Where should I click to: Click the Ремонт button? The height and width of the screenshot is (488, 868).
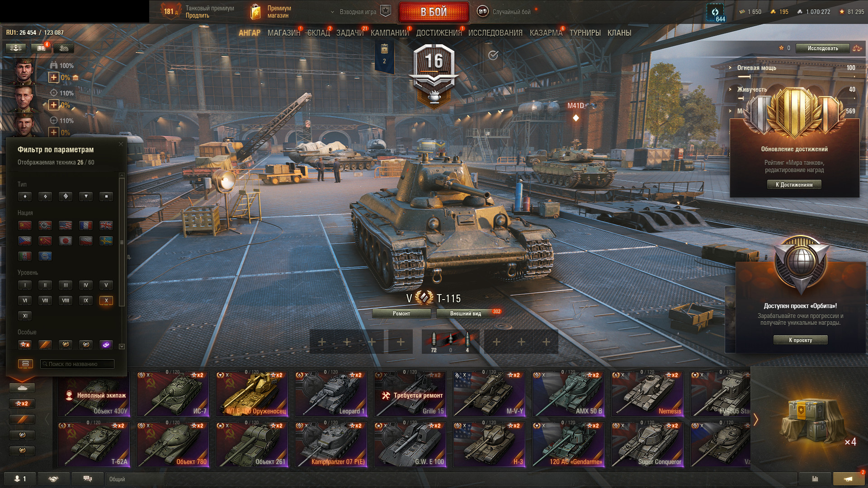(x=401, y=313)
